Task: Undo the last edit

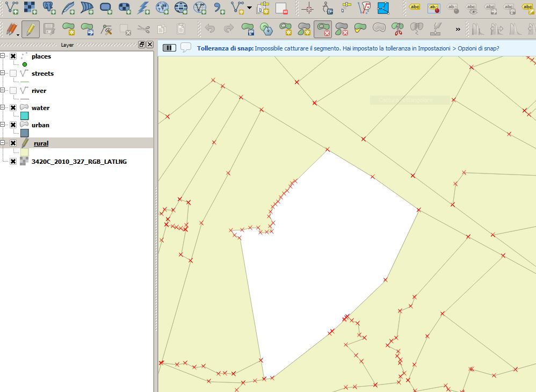Action: tap(210, 29)
